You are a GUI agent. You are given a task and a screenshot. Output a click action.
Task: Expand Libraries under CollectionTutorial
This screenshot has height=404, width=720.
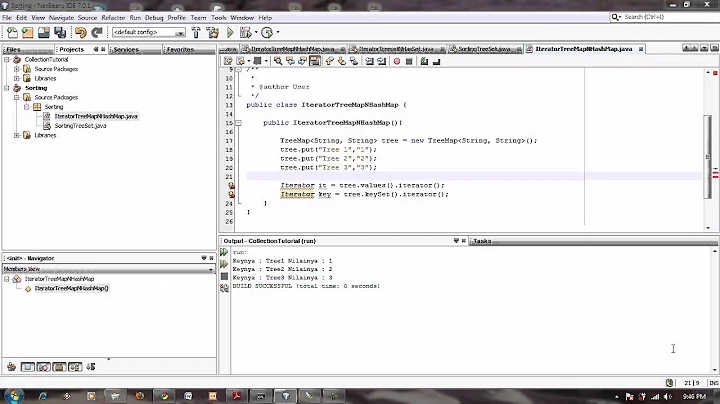tap(17, 79)
